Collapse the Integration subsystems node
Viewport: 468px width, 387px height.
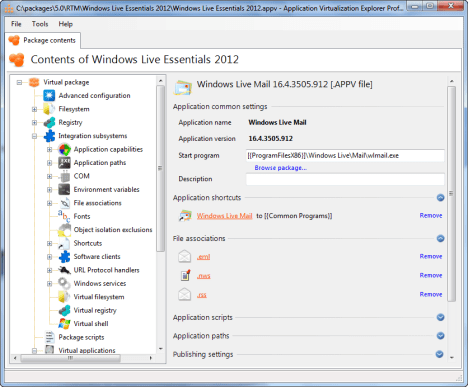pyautogui.click(x=34, y=136)
